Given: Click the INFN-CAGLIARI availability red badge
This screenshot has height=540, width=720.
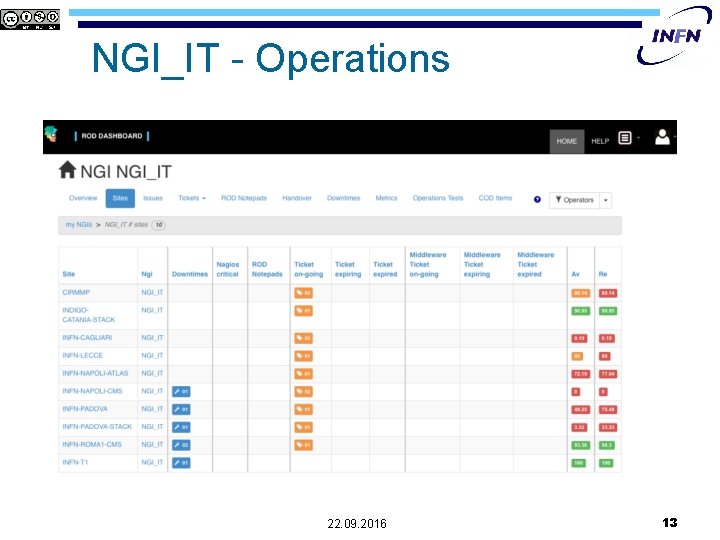Looking at the screenshot, I should 579,338.
